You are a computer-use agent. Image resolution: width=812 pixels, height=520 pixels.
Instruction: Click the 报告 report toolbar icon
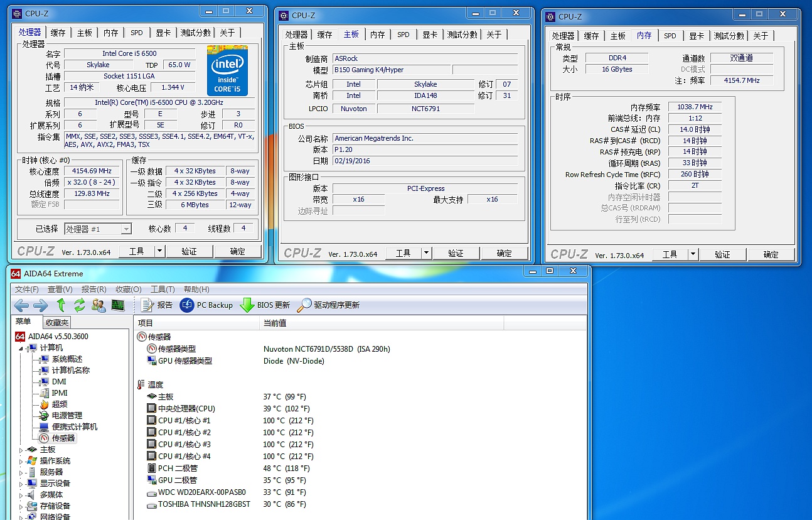148,305
